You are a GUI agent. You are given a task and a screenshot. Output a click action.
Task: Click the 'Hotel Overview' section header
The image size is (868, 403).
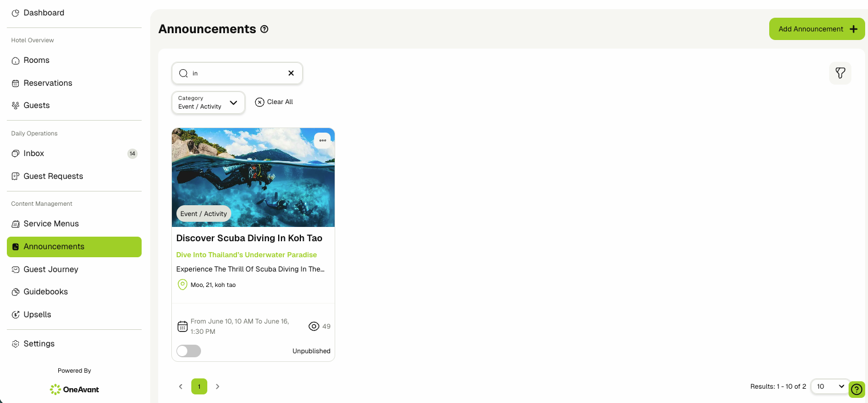[33, 40]
